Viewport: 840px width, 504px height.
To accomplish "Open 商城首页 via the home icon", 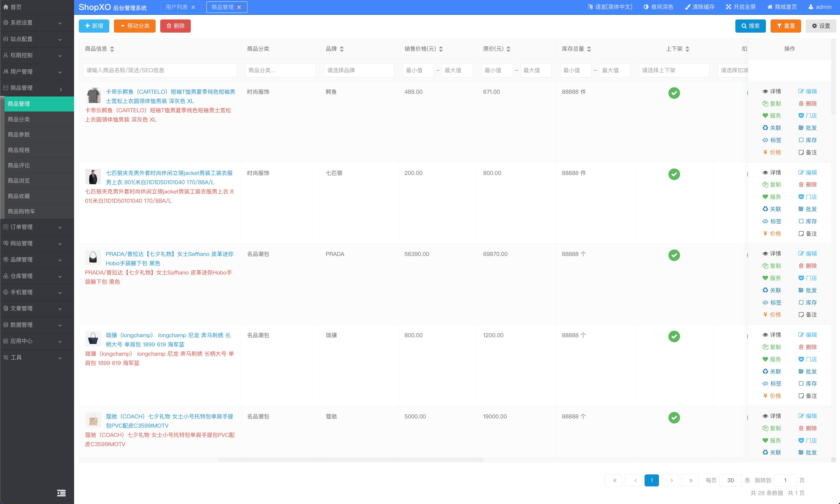I will [770, 7].
